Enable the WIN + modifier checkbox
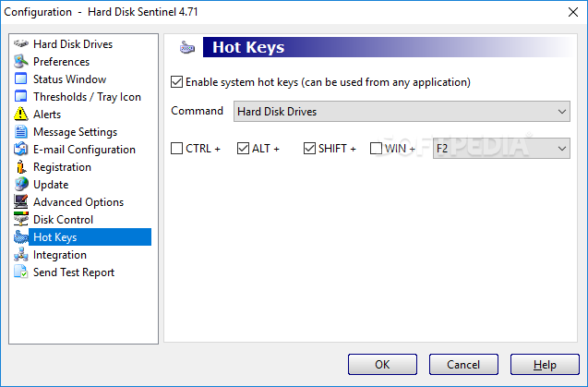This screenshot has width=588, height=387. coord(376,149)
